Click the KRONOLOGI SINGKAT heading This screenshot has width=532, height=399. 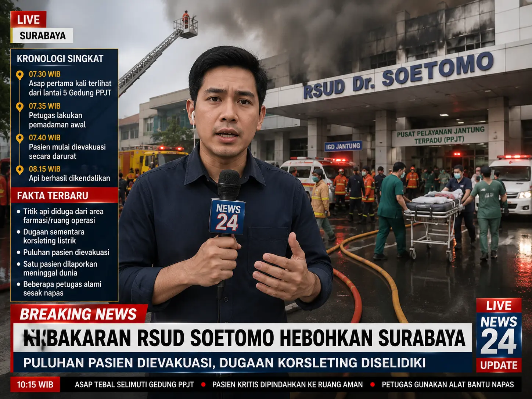(60, 59)
